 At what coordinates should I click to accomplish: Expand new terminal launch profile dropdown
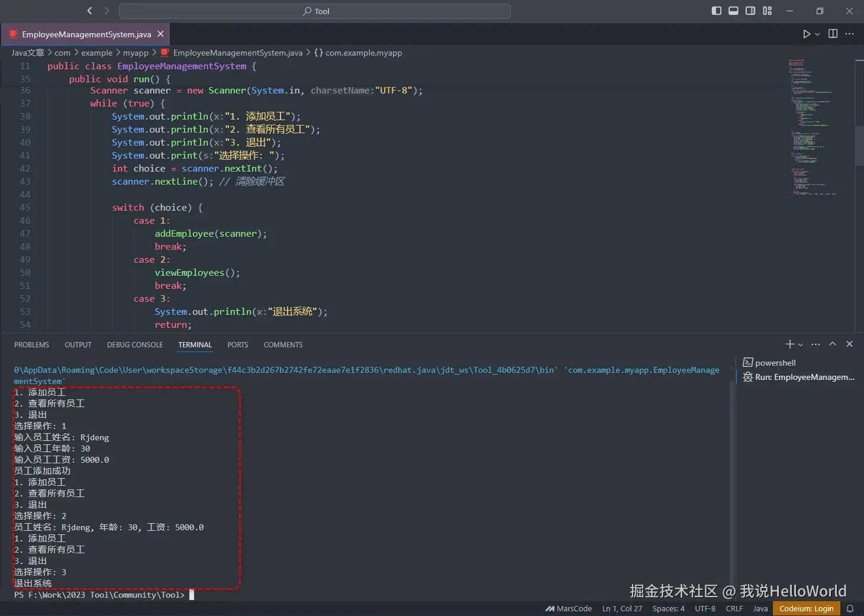click(x=801, y=344)
